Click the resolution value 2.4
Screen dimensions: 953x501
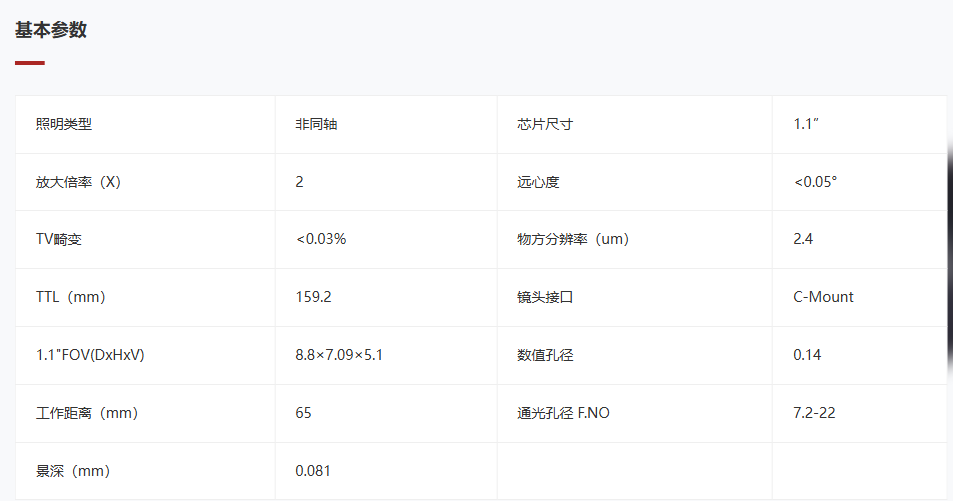803,239
